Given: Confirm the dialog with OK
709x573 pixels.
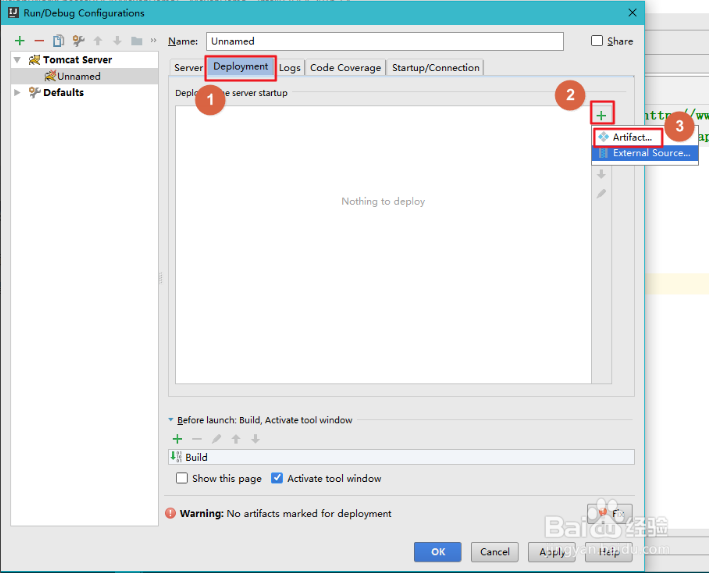Looking at the screenshot, I should (x=438, y=552).
